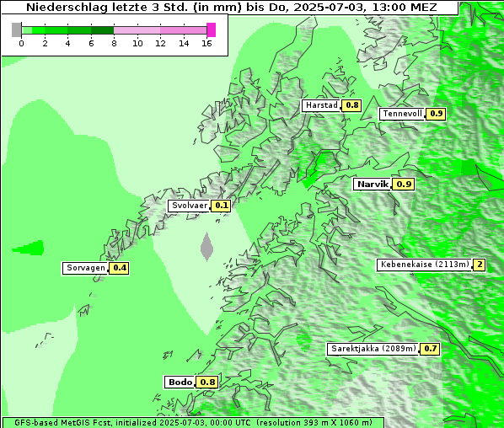Click the Bodo city label
The width and height of the screenshot is (504, 428).
click(180, 383)
